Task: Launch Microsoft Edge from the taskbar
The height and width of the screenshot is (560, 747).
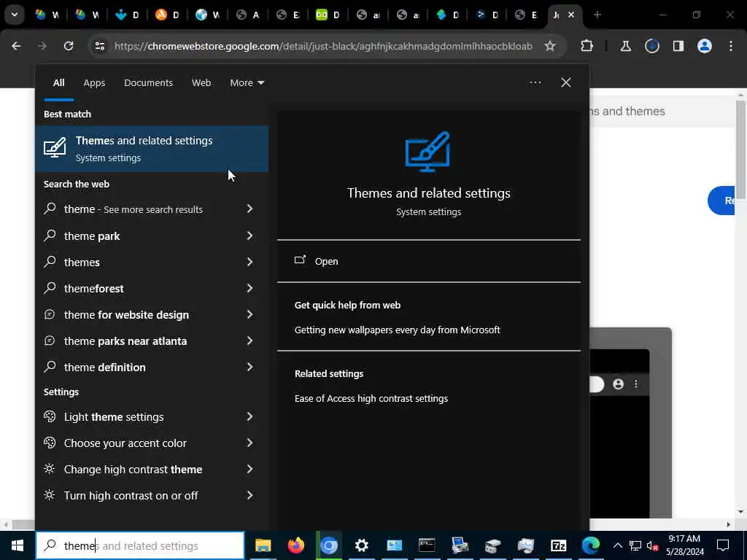Action: [591, 545]
